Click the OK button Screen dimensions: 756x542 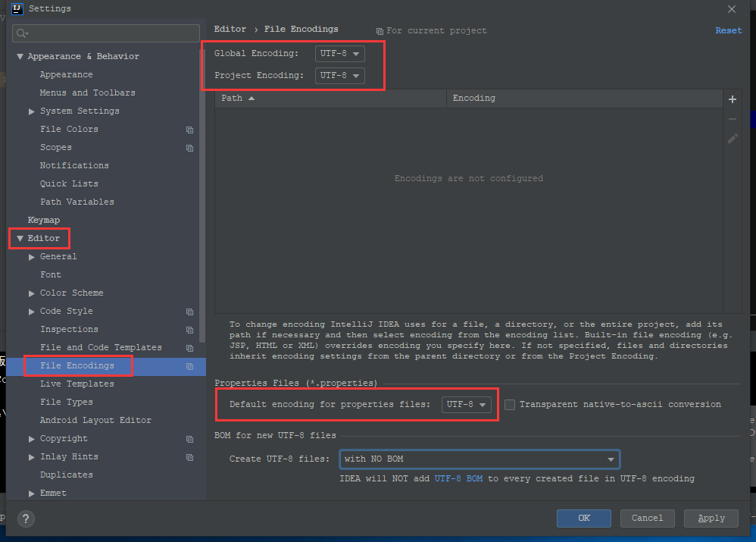pos(584,519)
